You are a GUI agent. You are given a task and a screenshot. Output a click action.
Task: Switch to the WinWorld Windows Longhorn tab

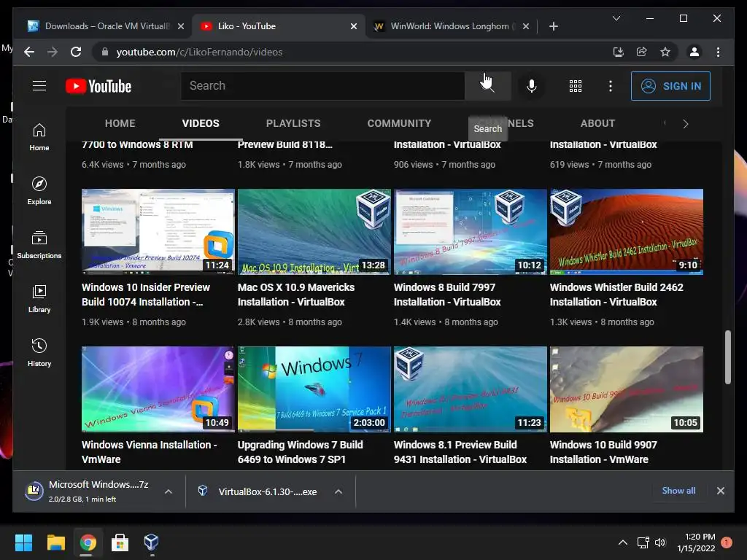451,26
